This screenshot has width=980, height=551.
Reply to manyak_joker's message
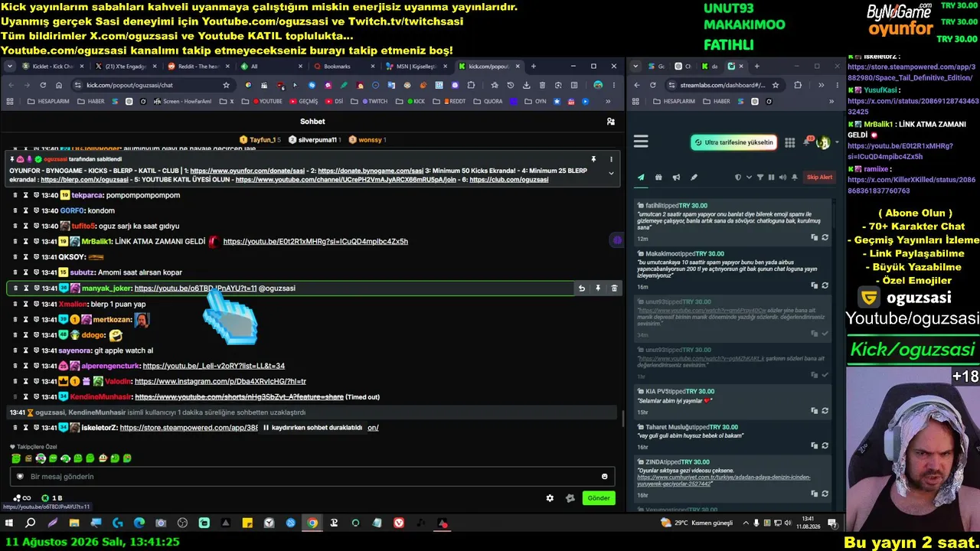click(x=582, y=289)
